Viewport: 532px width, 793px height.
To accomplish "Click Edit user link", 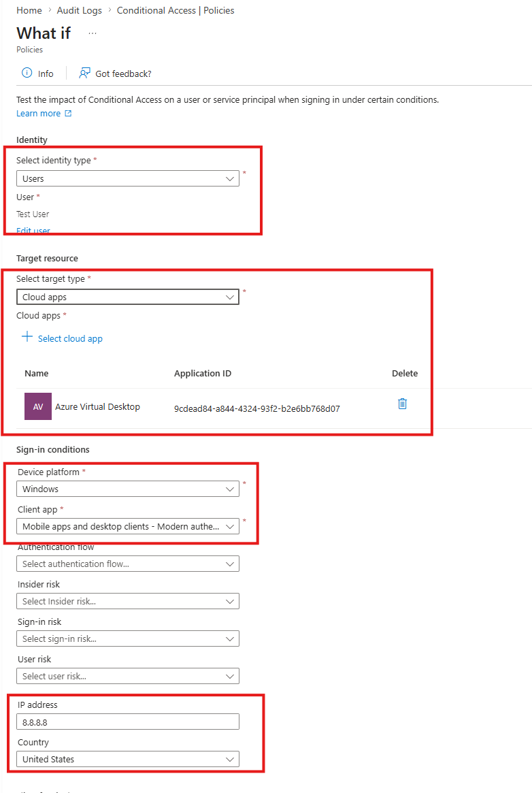I will pos(33,231).
